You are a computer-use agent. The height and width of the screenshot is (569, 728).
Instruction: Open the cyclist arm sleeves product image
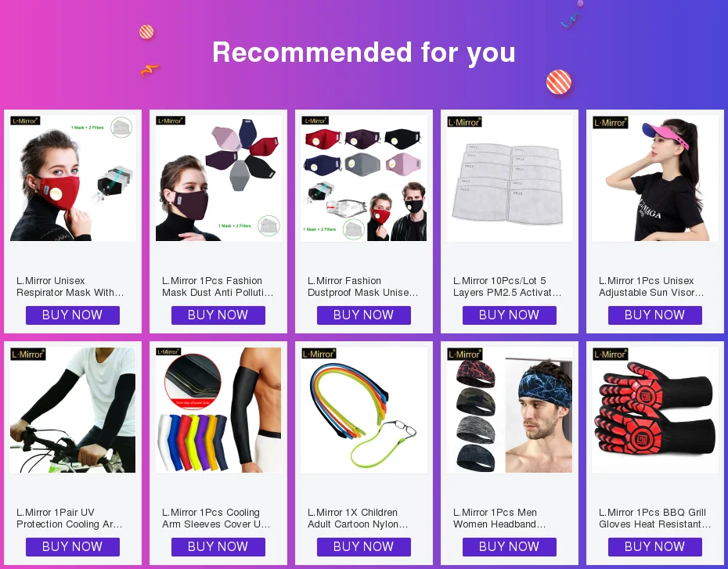coord(73,410)
